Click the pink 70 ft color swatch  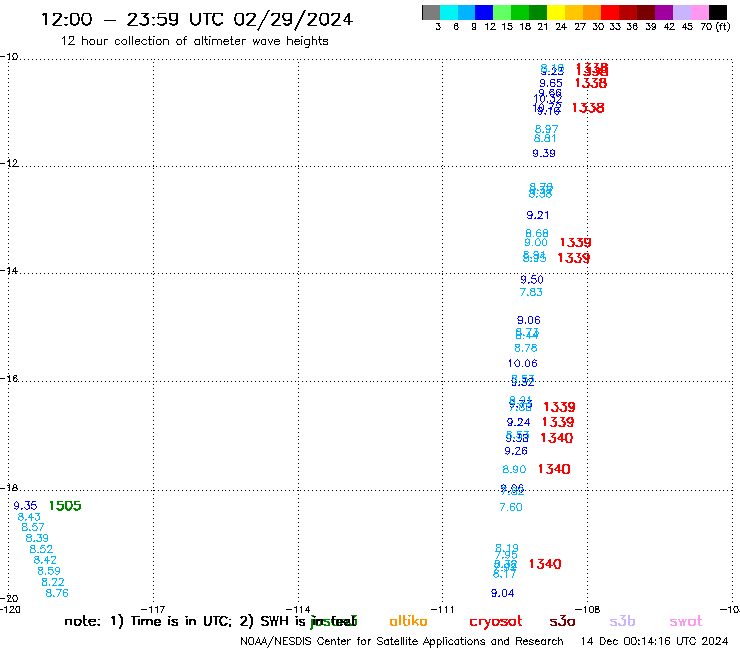click(700, 13)
